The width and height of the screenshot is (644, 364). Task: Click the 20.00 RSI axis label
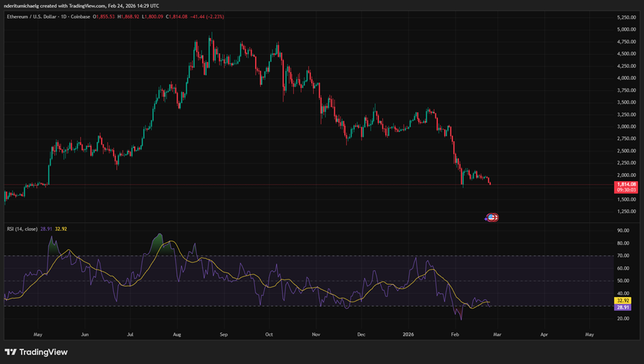pyautogui.click(x=623, y=318)
